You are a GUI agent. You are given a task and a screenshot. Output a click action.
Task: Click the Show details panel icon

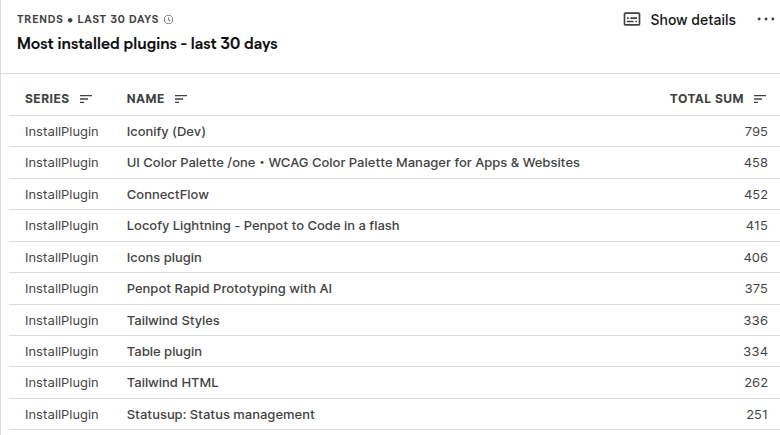(x=632, y=20)
